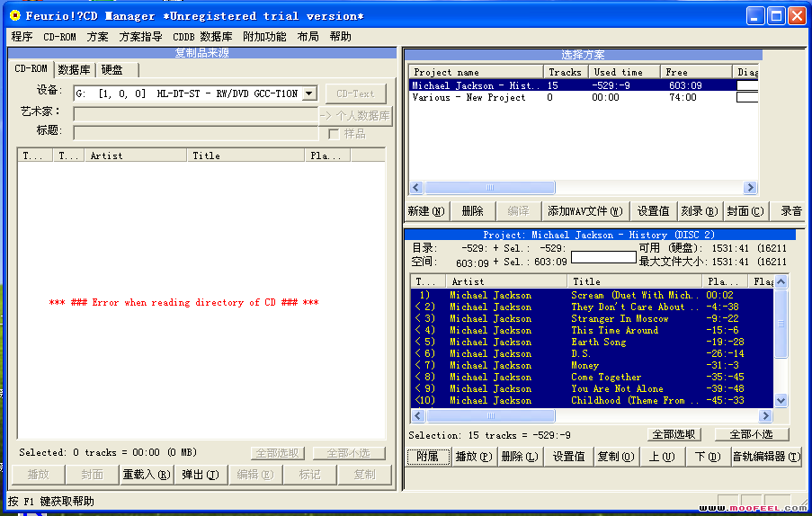The width and height of the screenshot is (812, 516).
Task: Select track 6 D.S.
Action: 592,353
